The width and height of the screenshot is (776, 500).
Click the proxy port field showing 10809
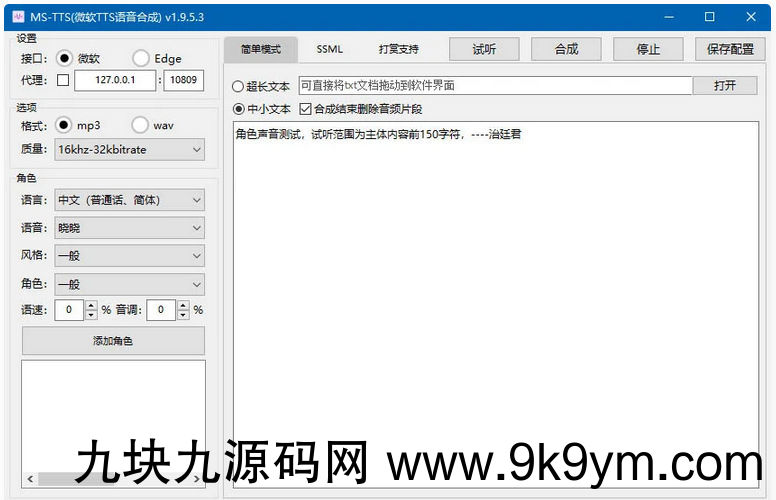click(x=183, y=81)
